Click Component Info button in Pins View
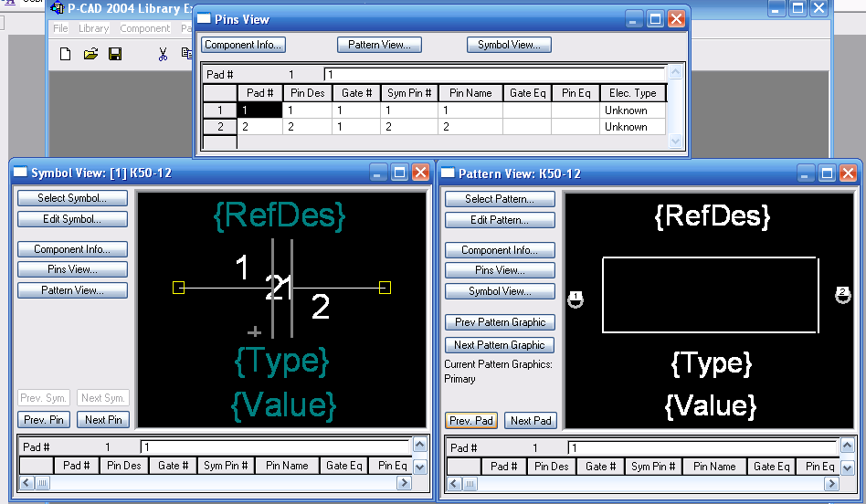This screenshot has height=504, width=866. (243, 45)
